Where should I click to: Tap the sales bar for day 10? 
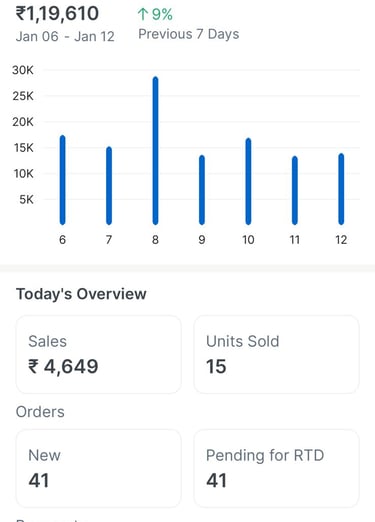point(248,181)
